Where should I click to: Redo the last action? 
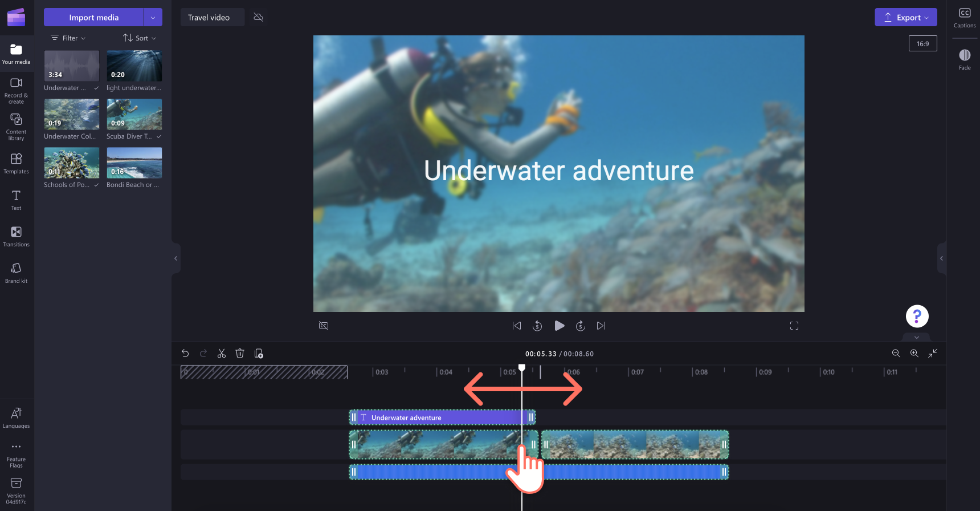[x=203, y=354]
